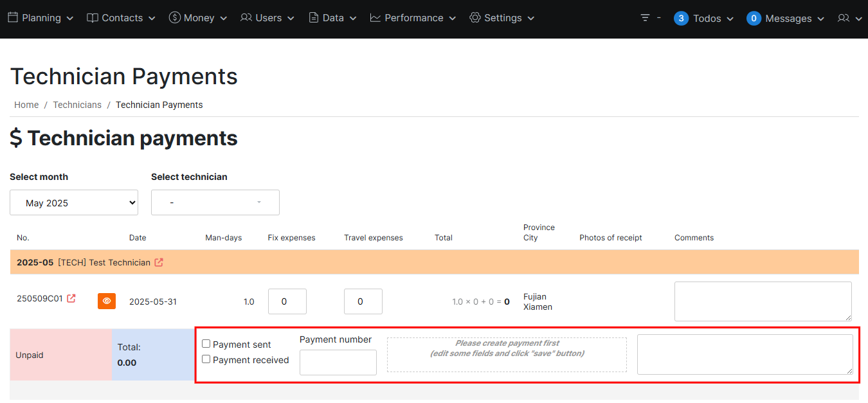The image size is (868, 403).
Task: Open the Performance menu
Action: point(413,18)
